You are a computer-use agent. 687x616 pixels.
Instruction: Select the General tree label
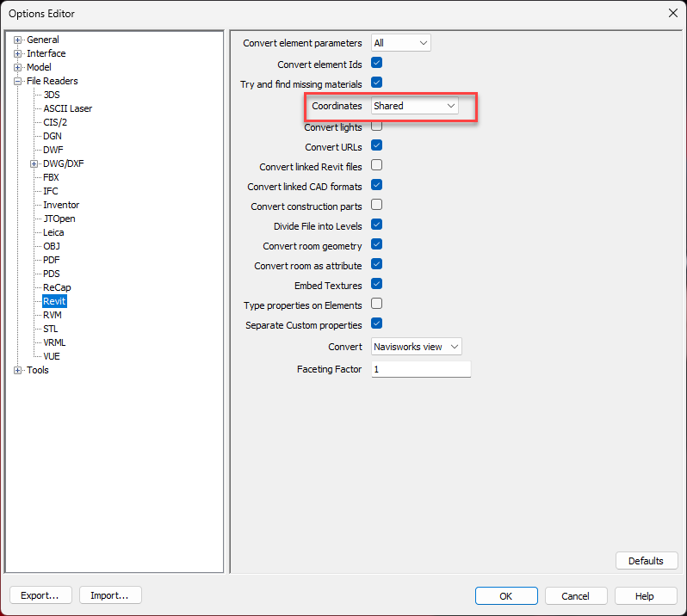42,40
